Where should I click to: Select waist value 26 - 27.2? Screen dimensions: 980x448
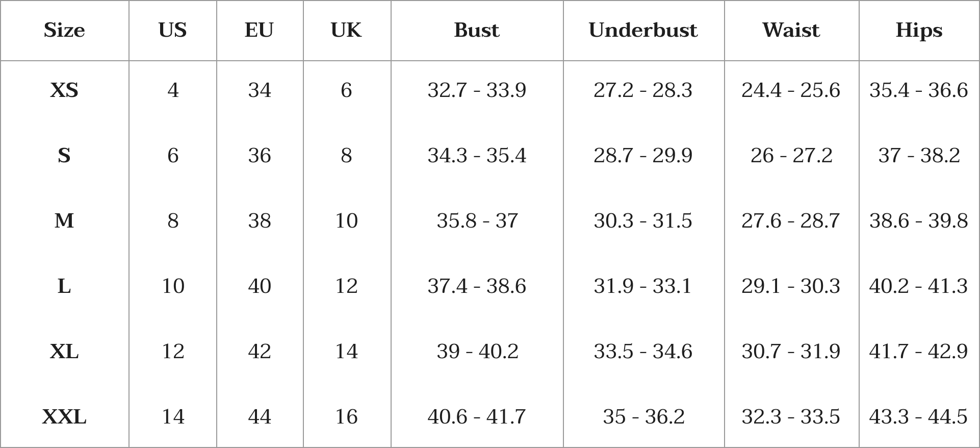791,156
